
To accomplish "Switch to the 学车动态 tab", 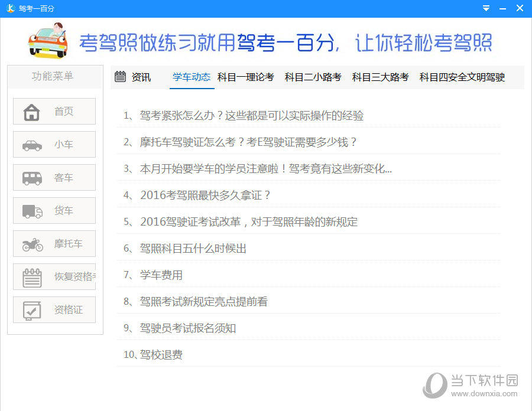I will 192,77.
